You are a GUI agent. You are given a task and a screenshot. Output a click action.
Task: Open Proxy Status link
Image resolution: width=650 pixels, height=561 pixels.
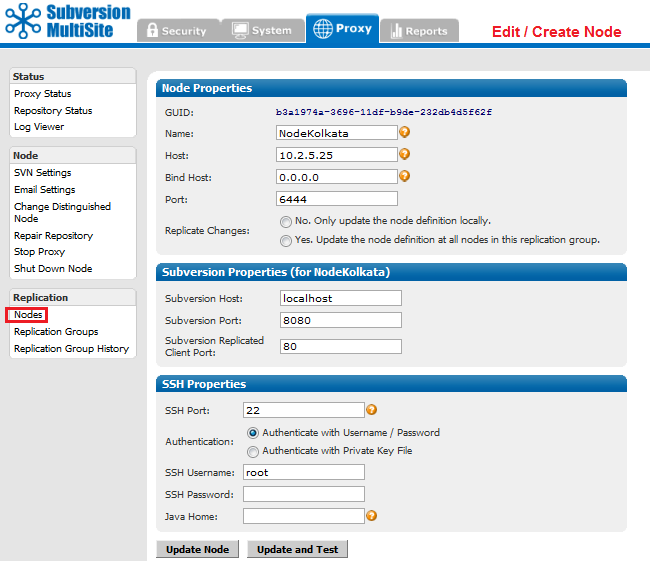(x=43, y=94)
